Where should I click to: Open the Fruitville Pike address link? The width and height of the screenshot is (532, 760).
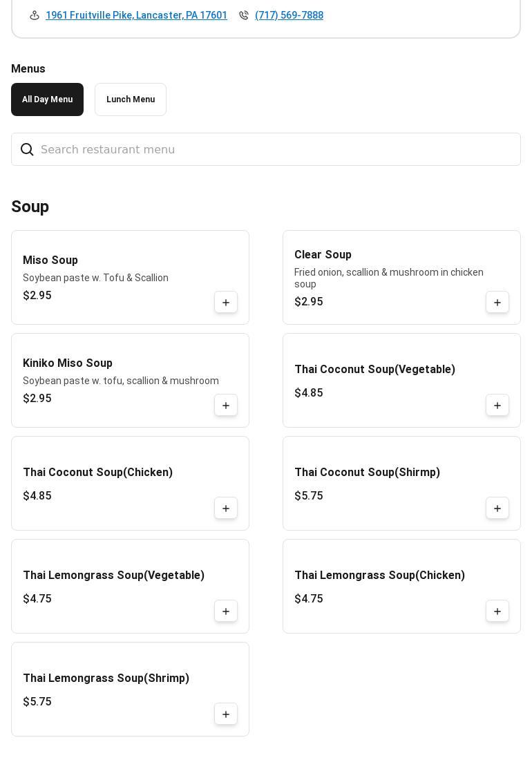[136, 15]
